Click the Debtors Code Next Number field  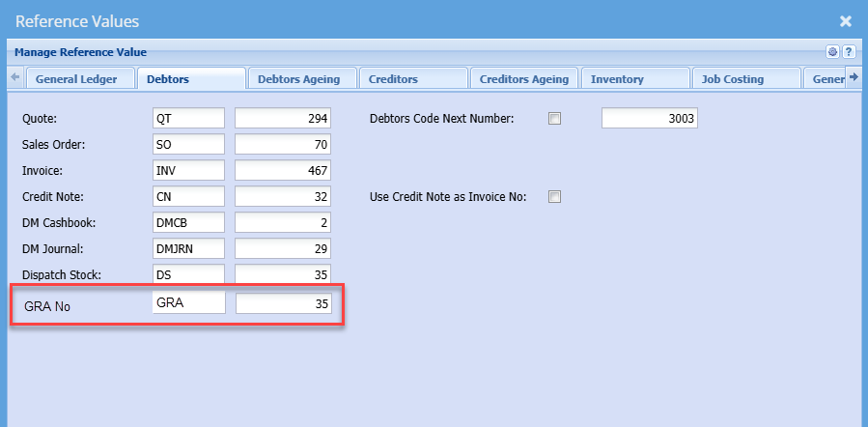(649, 119)
